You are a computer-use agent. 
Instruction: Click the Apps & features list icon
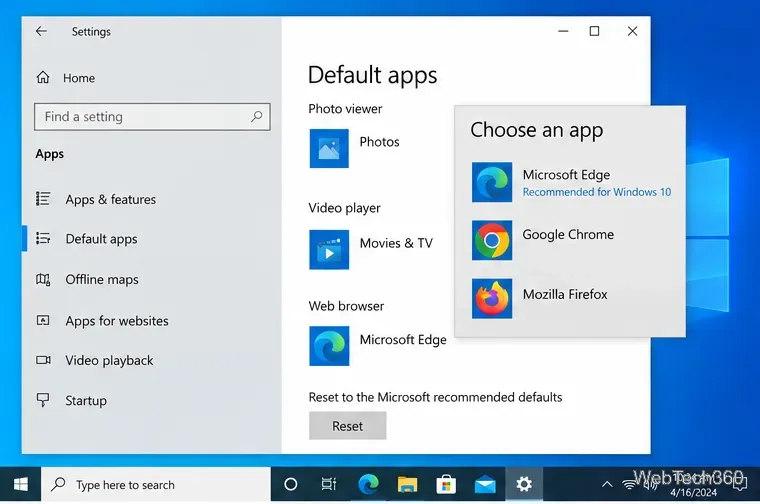coord(43,199)
